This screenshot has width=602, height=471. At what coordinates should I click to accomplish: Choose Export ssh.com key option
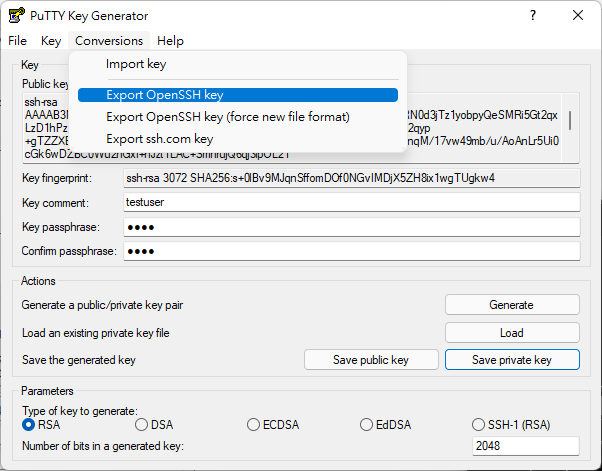point(159,139)
